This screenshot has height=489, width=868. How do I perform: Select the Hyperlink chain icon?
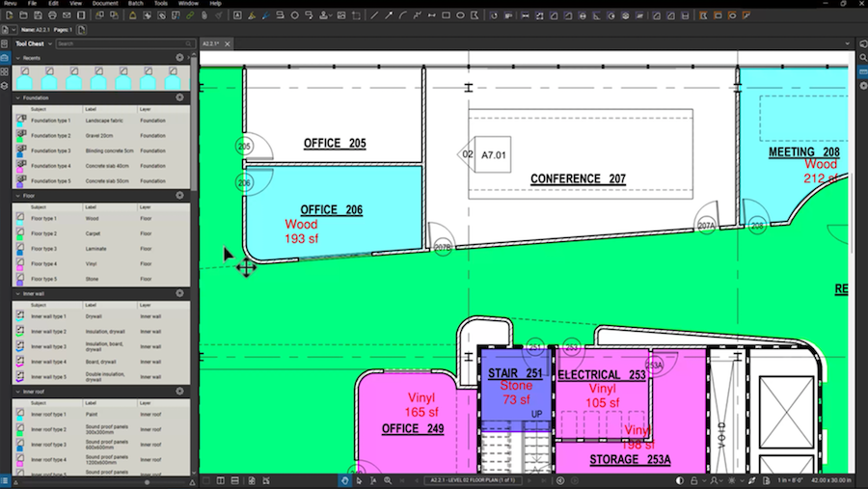coord(190,15)
